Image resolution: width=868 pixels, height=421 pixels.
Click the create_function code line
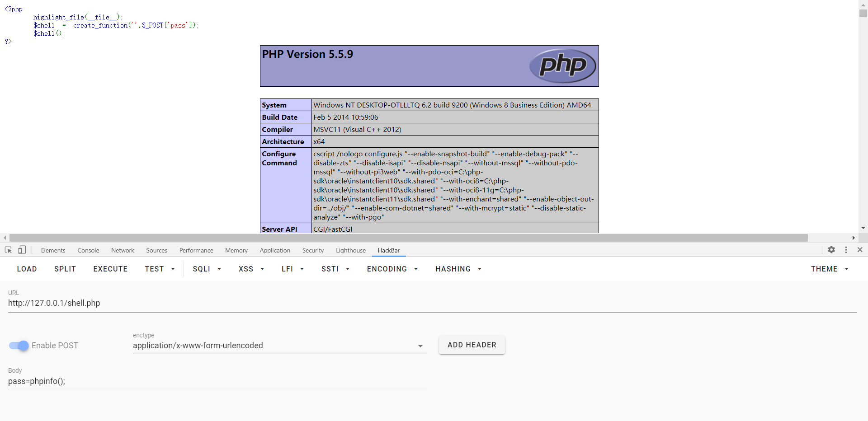pos(116,25)
